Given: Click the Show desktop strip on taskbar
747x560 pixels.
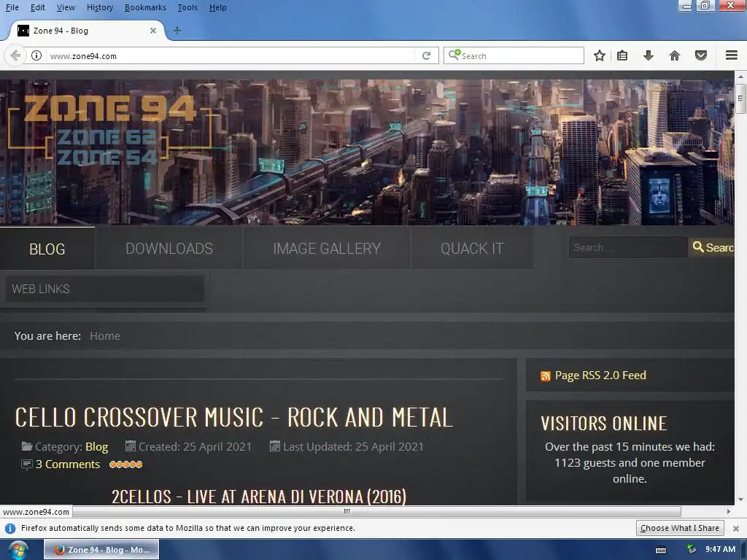Looking at the screenshot, I should 744,550.
